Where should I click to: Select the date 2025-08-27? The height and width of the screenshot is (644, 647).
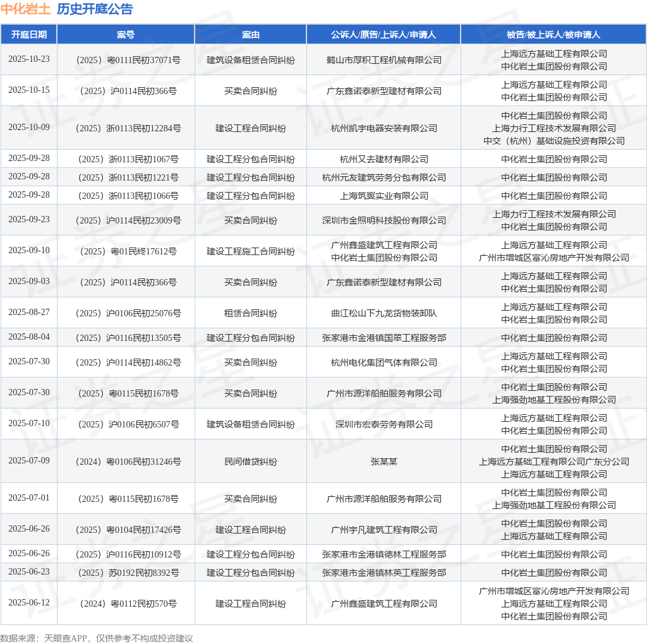[29, 312]
